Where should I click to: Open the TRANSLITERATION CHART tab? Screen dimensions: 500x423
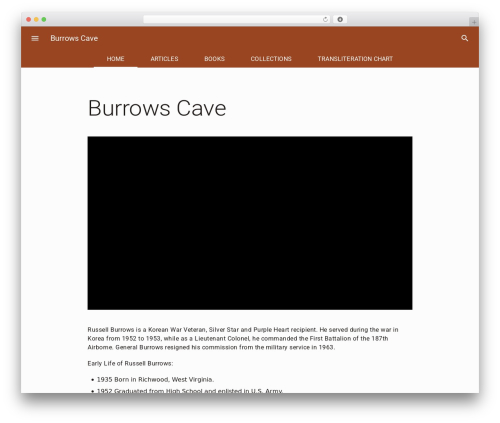(x=355, y=59)
